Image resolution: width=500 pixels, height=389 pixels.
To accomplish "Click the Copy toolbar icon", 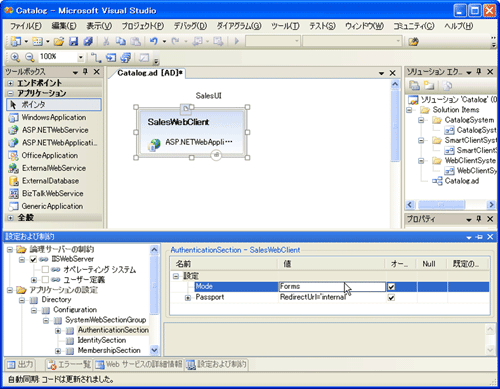I will [x=120, y=41].
